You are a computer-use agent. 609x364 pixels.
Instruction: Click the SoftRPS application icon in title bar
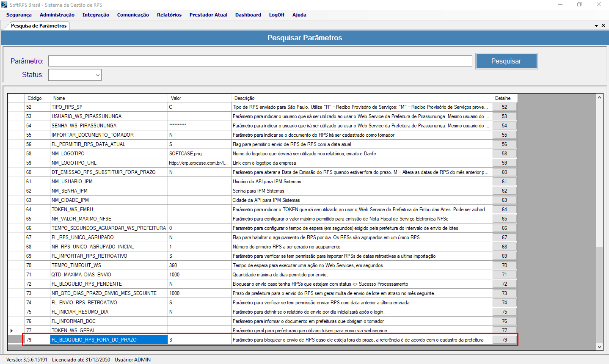[x=4, y=5]
